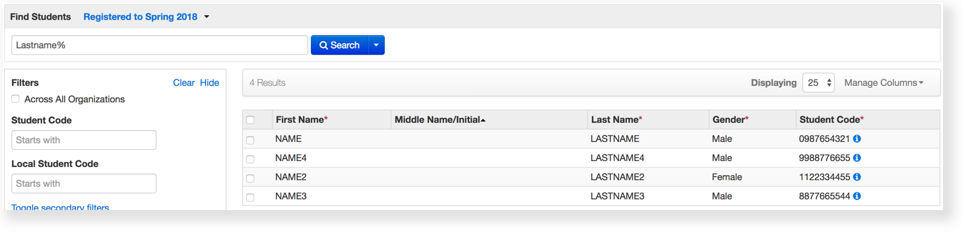Open info icon beside student code 8877665544
Screen dimensions: 980x247
857,196
